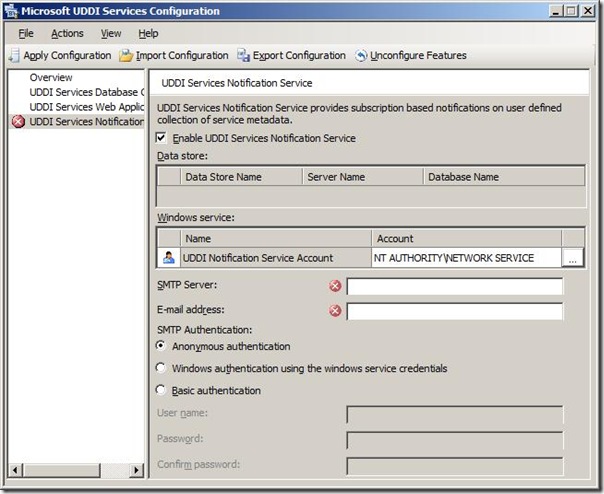Click the Password field
The height and width of the screenshot is (494, 604).
[x=455, y=440]
